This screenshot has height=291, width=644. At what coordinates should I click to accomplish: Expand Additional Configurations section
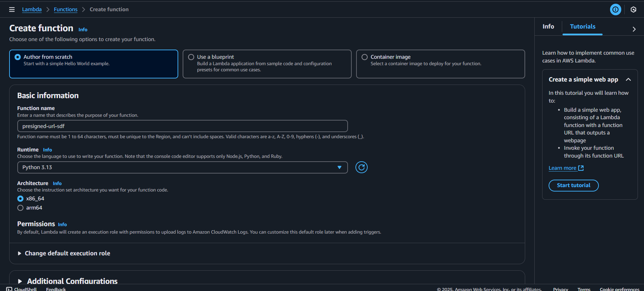coord(67,281)
